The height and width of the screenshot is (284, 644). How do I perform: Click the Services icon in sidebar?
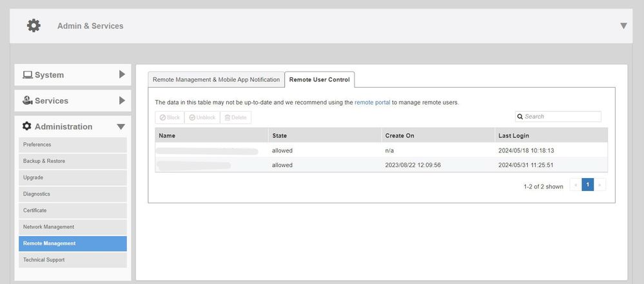pyautogui.click(x=28, y=101)
